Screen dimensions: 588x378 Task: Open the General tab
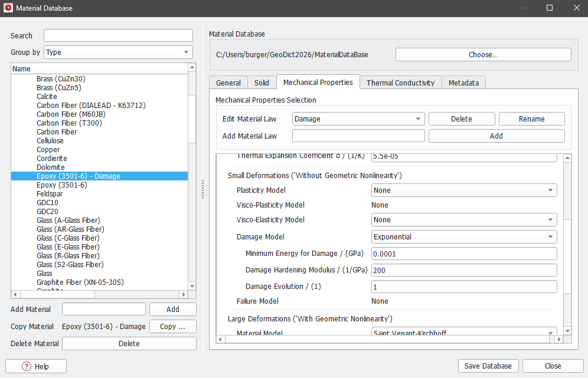[228, 83]
